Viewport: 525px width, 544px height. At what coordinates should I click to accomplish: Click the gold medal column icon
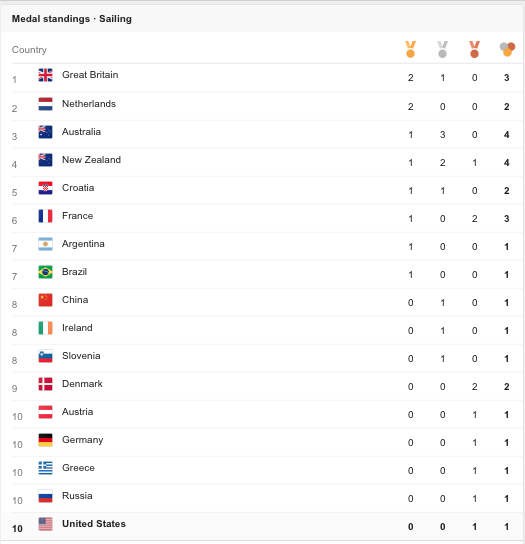(410, 49)
